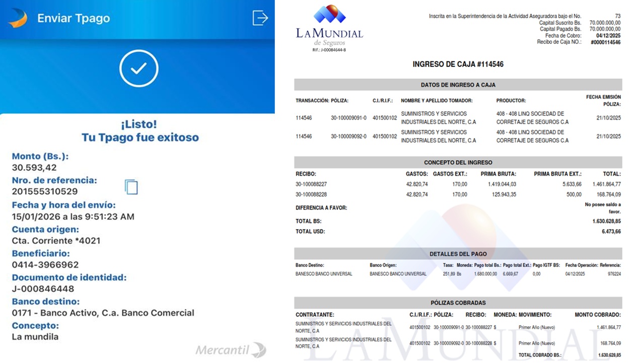Click the Mercantil logo in the blue header
The width and height of the screenshot is (644, 364).
click(x=18, y=18)
